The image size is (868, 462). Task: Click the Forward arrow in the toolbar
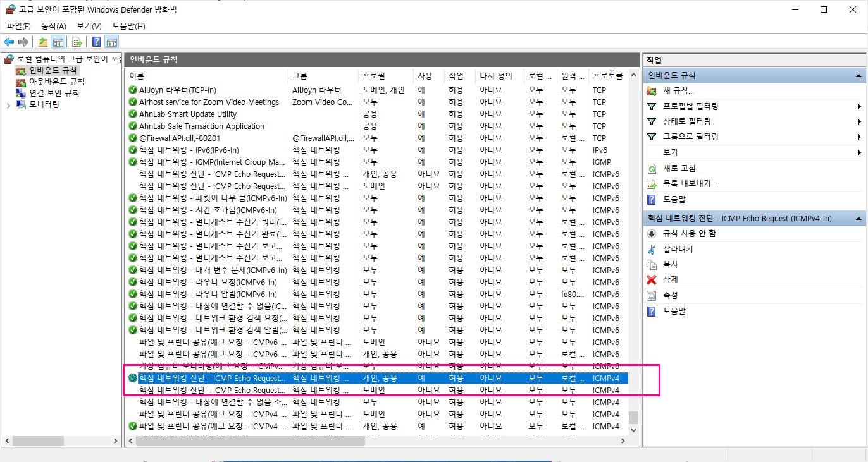coord(23,42)
